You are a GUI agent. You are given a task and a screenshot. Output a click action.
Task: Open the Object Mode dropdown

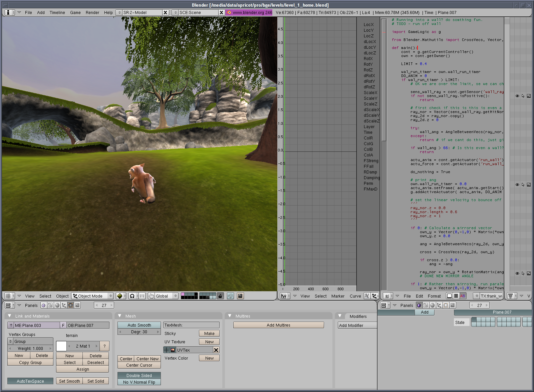92,296
